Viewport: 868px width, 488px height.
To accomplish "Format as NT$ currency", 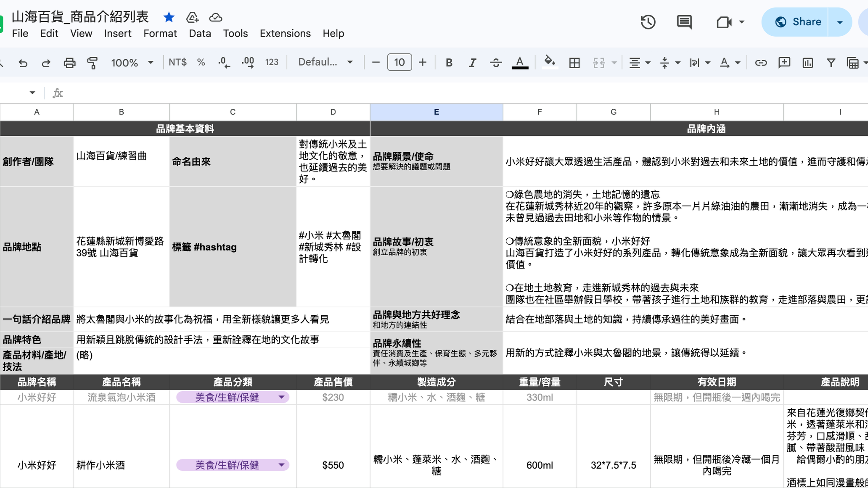I will tap(177, 62).
